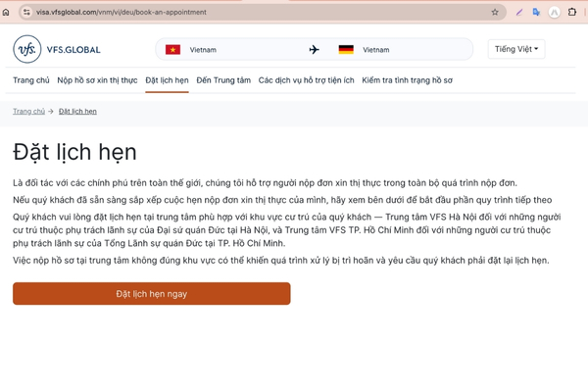Screen dimensions: 588x392
Task: Click the Trang chủ breadcrumb link
Action: click(28, 112)
